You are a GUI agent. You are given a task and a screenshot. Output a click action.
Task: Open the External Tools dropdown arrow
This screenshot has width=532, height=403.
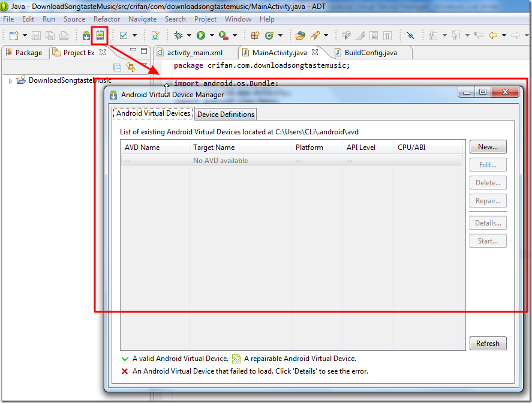coord(235,35)
